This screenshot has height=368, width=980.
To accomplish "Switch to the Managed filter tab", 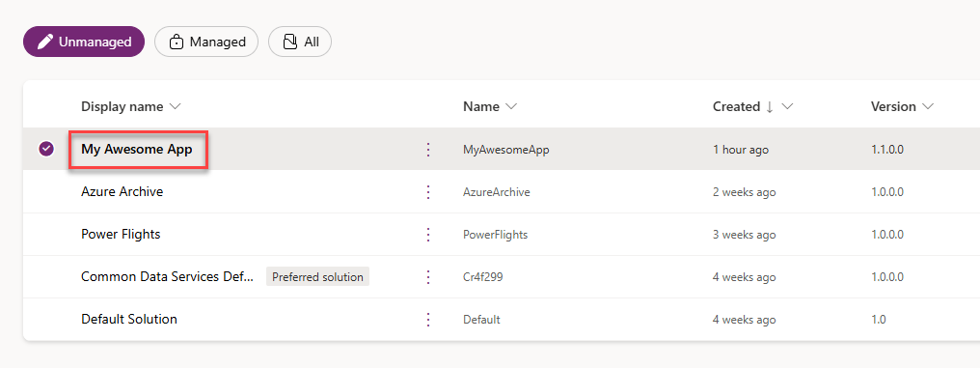I will (x=206, y=42).
